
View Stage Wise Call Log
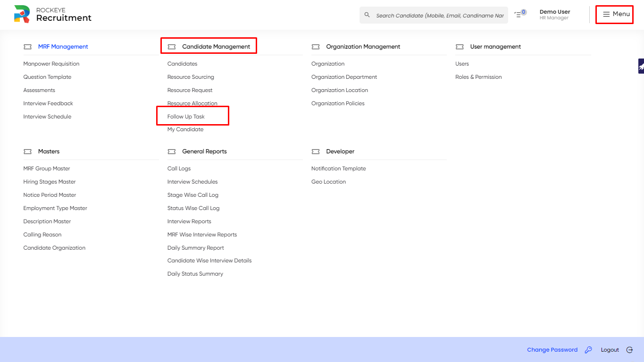[x=193, y=195]
